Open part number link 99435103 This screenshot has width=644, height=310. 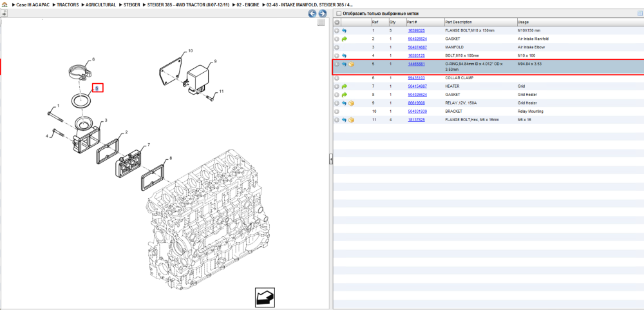(x=416, y=78)
